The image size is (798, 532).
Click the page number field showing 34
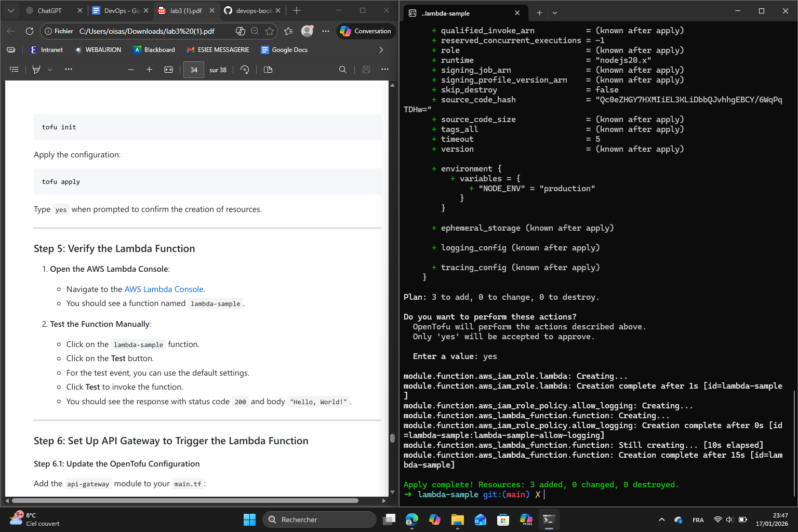pos(193,69)
